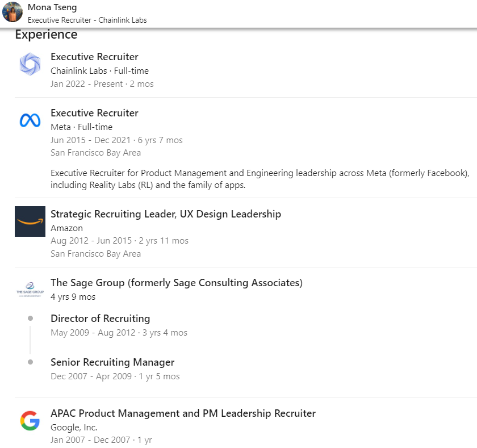Click the Senior Recruiting Manager timeline dot
Screen dimensions: 477x448
(x=30, y=362)
